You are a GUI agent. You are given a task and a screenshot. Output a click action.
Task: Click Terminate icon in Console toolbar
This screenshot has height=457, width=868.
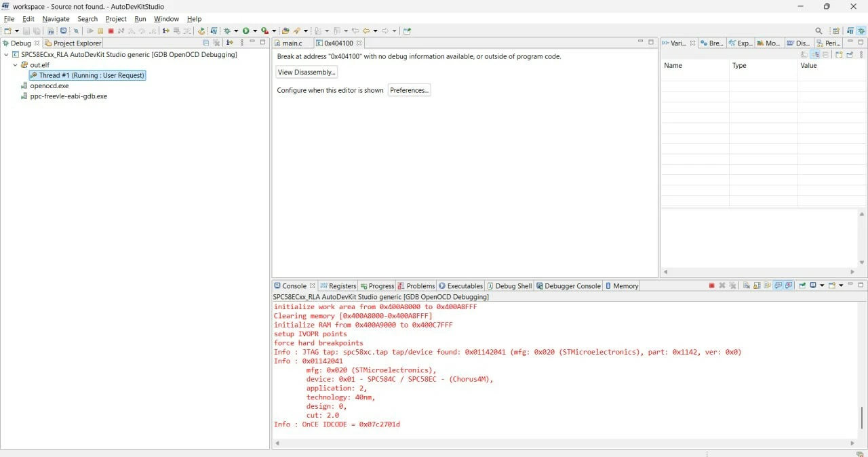tap(712, 285)
